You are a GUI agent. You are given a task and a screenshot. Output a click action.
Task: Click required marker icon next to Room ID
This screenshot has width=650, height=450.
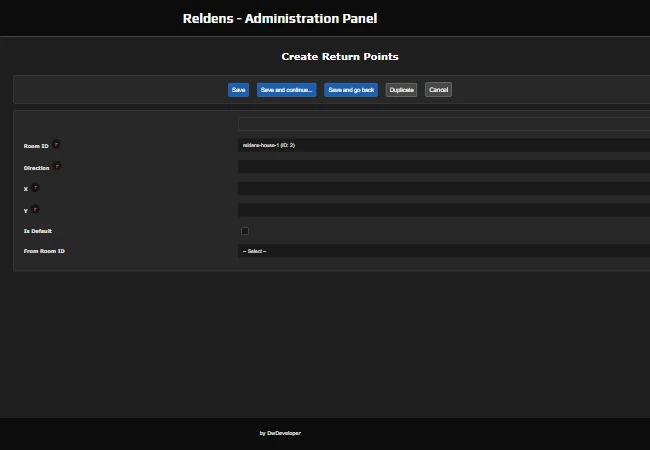pyautogui.click(x=56, y=144)
